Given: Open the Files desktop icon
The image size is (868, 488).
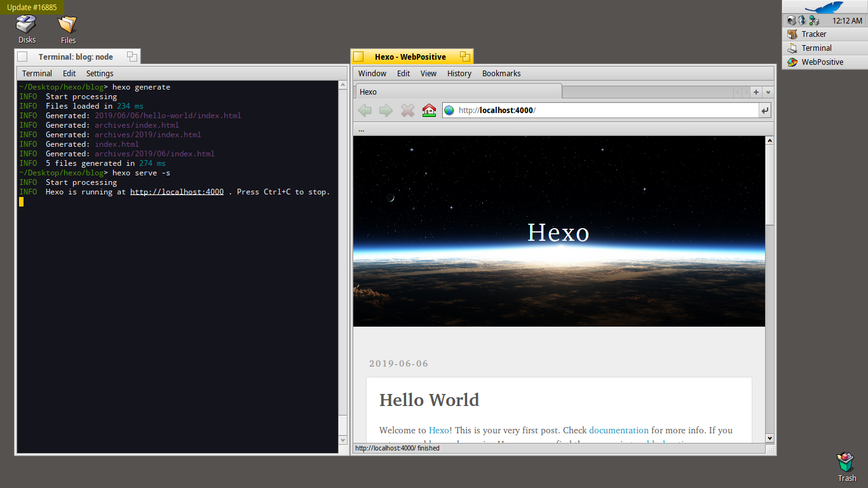Looking at the screenshot, I should [68, 29].
